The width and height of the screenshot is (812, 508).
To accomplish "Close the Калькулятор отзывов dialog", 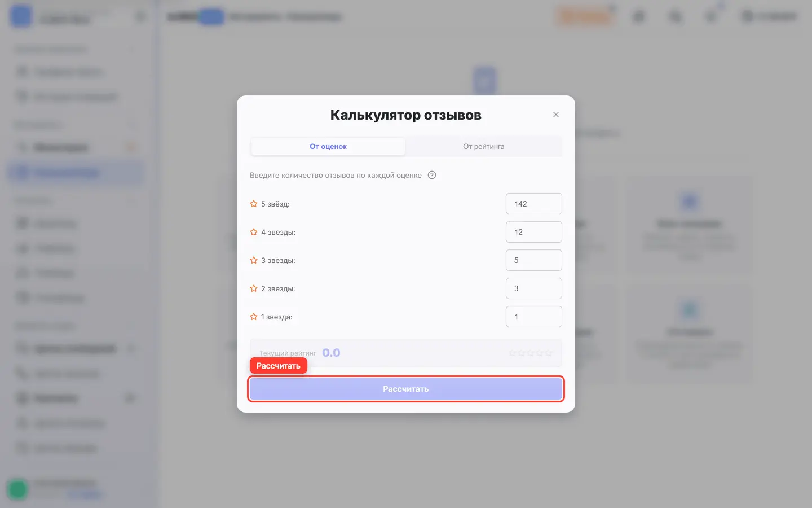I will click(556, 115).
